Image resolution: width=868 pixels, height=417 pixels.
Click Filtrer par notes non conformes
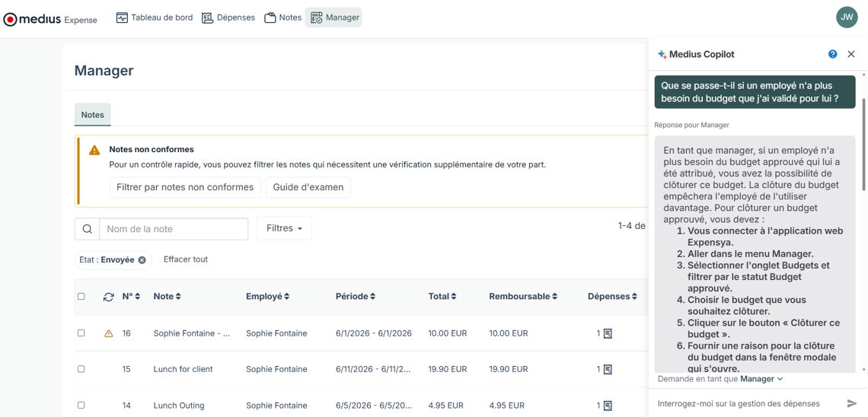pos(185,187)
